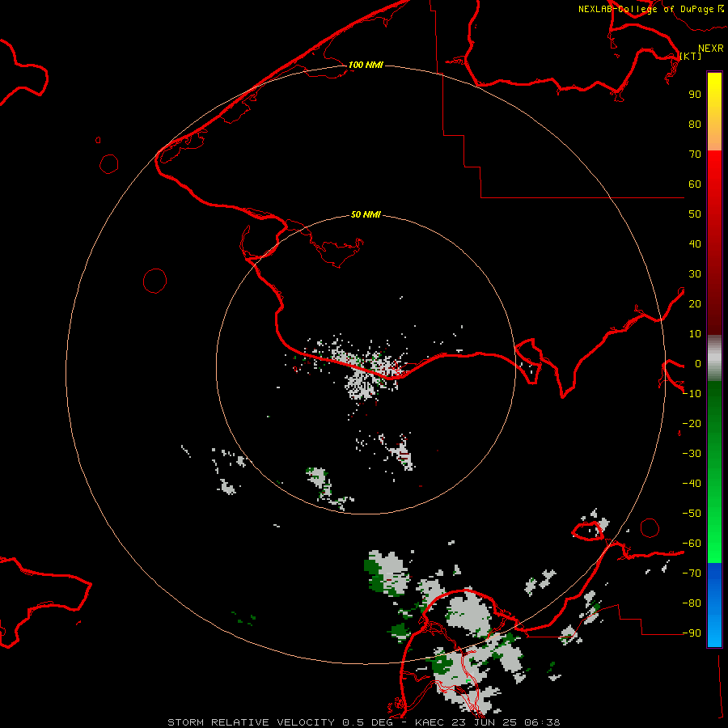Click the -50 value on velocity scale
728x728 pixels.
point(692,514)
